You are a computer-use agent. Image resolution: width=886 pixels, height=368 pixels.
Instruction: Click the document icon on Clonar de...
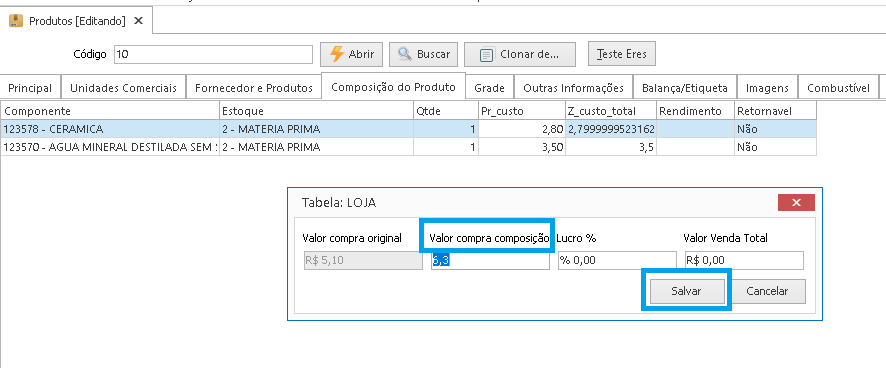486,55
